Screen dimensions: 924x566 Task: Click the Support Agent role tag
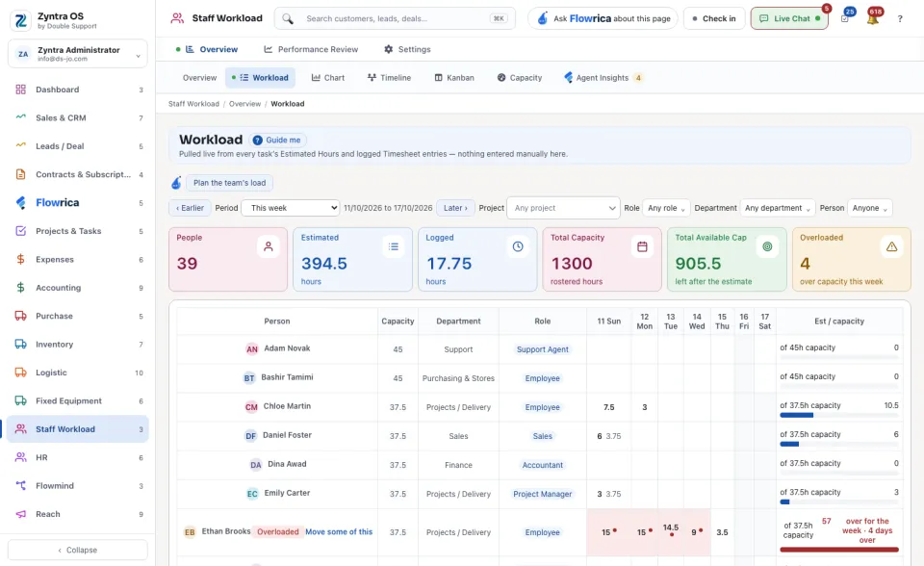click(x=543, y=349)
